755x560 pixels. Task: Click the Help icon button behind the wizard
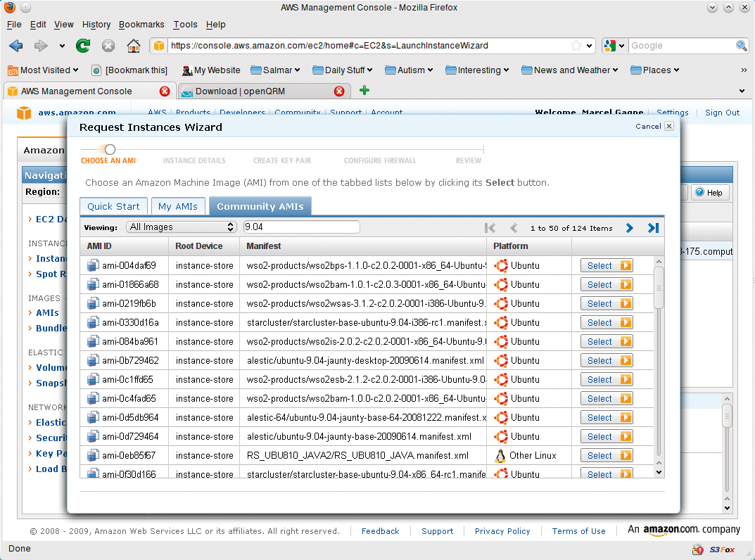[x=710, y=193]
